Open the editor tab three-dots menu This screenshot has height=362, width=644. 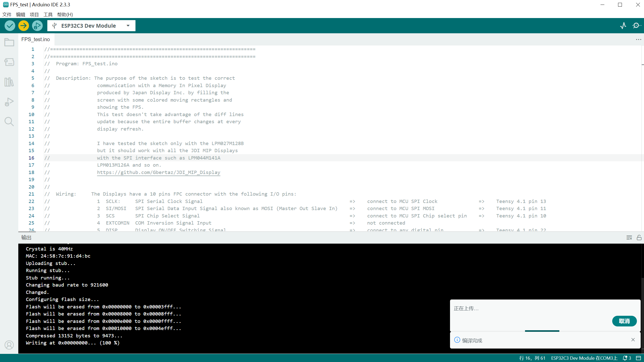click(638, 39)
